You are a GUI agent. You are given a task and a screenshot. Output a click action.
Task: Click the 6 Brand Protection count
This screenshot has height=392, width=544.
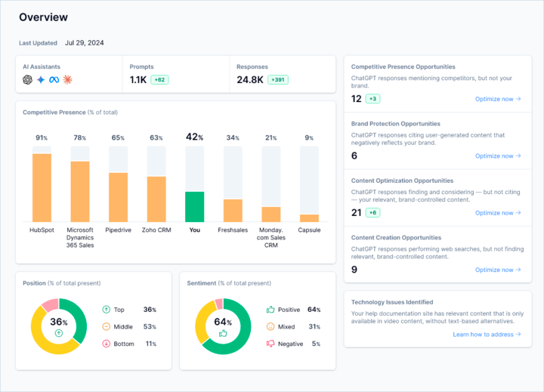(x=354, y=156)
